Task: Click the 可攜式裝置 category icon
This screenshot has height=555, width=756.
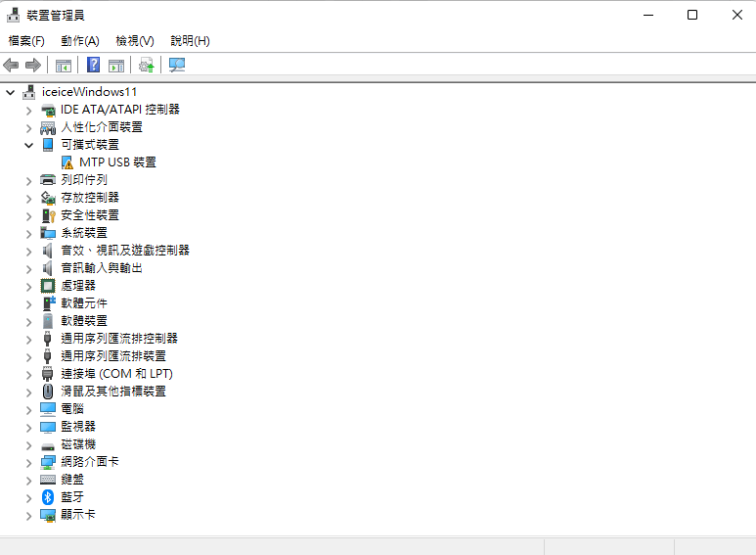Action: [x=48, y=145]
